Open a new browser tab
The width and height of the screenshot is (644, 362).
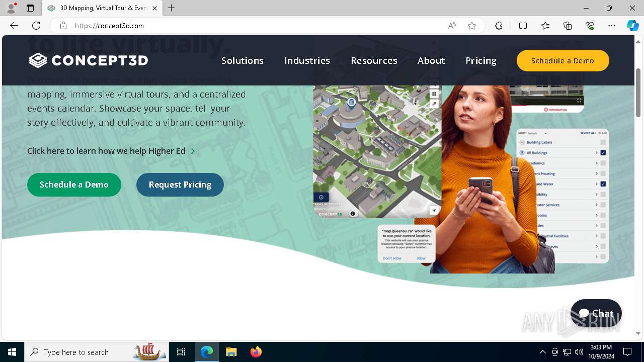click(172, 8)
